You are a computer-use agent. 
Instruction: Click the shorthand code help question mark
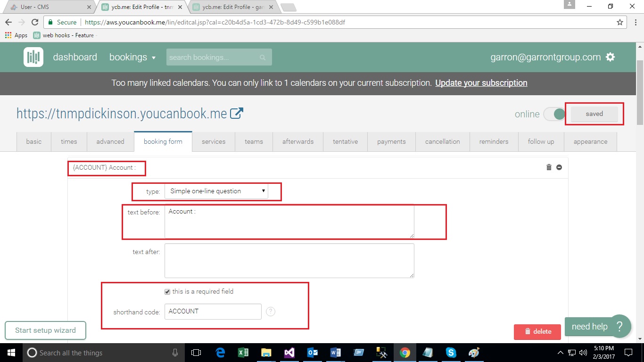pyautogui.click(x=271, y=312)
